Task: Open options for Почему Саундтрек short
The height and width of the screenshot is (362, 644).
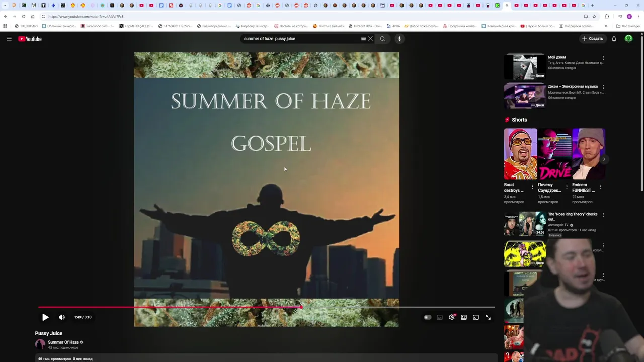Action: coord(567,187)
